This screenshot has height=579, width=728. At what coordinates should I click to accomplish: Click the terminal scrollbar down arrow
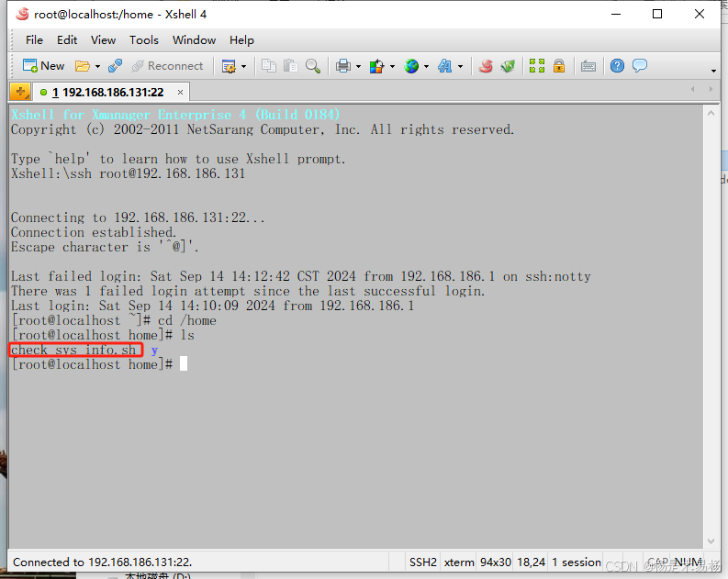coord(711,541)
